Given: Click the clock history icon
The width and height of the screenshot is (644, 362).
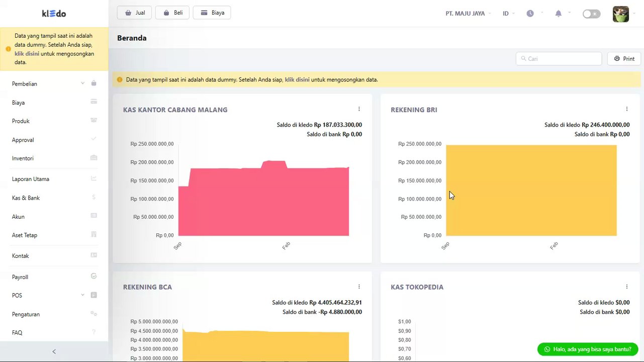Looking at the screenshot, I should (530, 14).
